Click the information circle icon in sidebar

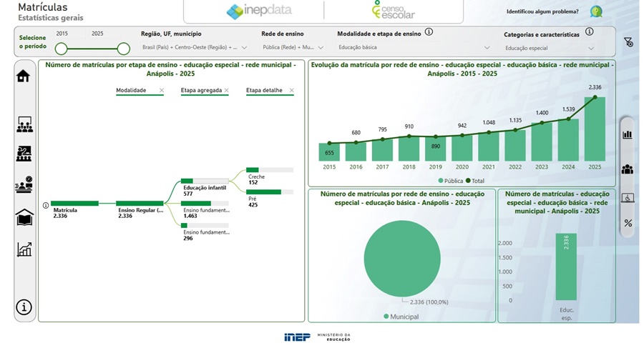[x=24, y=307]
